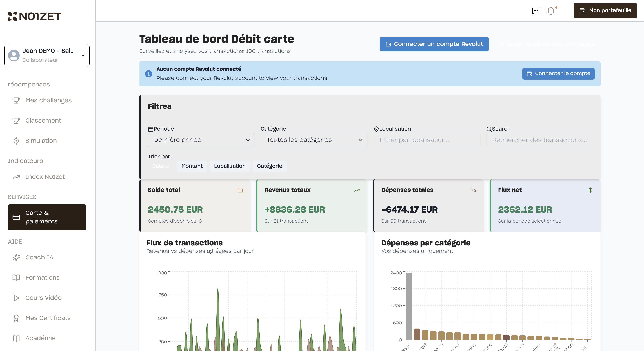The height and width of the screenshot is (351, 644).
Task: Click the book icon beside Académie
Action: pyautogui.click(x=16, y=338)
